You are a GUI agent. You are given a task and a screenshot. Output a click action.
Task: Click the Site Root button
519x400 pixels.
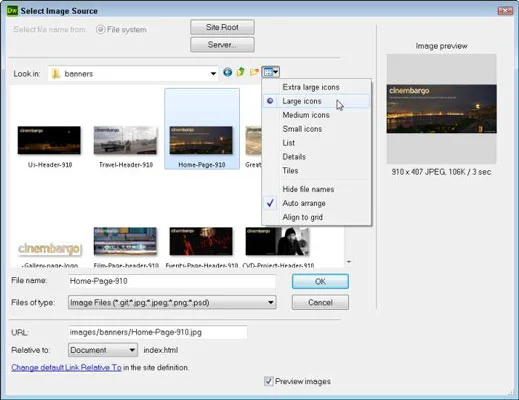[222, 27]
